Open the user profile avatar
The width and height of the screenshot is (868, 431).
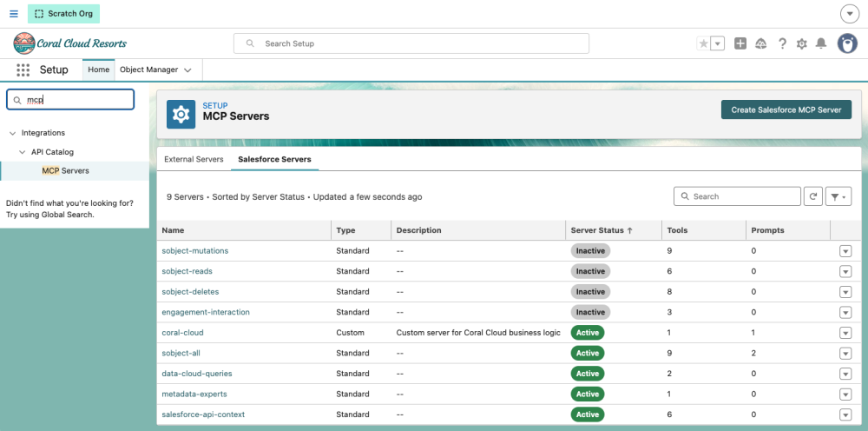coord(847,43)
